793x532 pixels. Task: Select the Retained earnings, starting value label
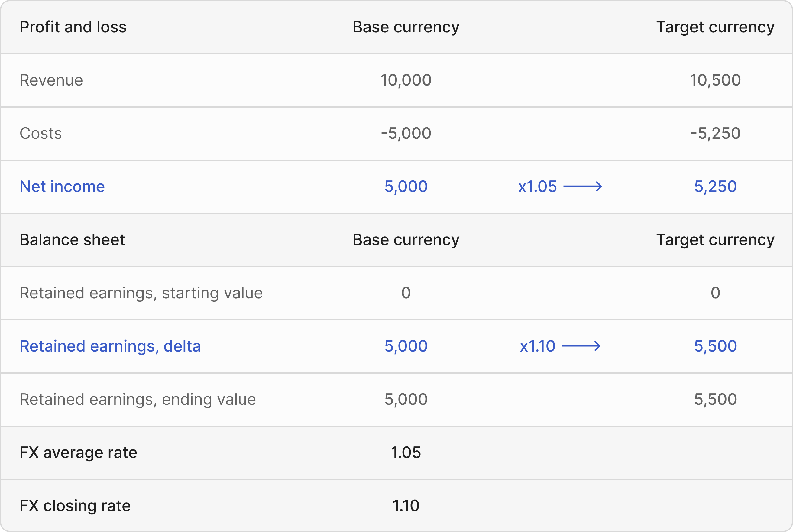[141, 293]
